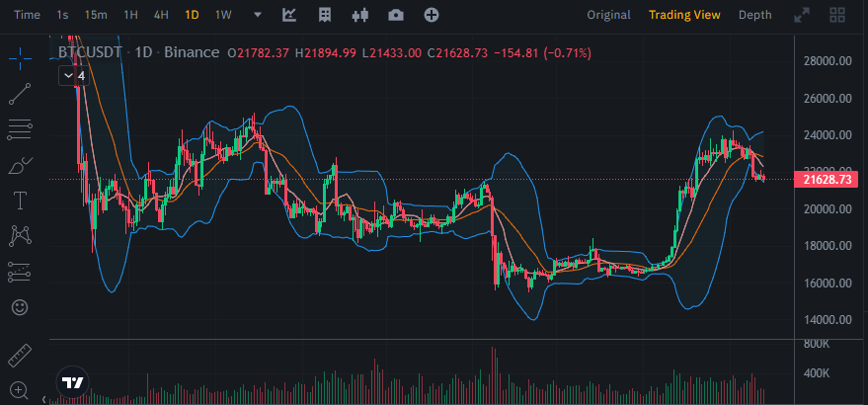
Task: Click the Binance exchange label in legend
Action: [x=193, y=52]
